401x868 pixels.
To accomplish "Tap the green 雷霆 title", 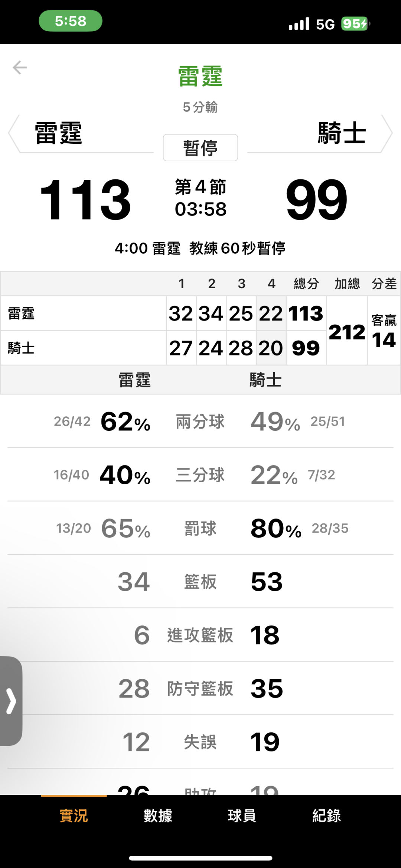I will coord(200,77).
